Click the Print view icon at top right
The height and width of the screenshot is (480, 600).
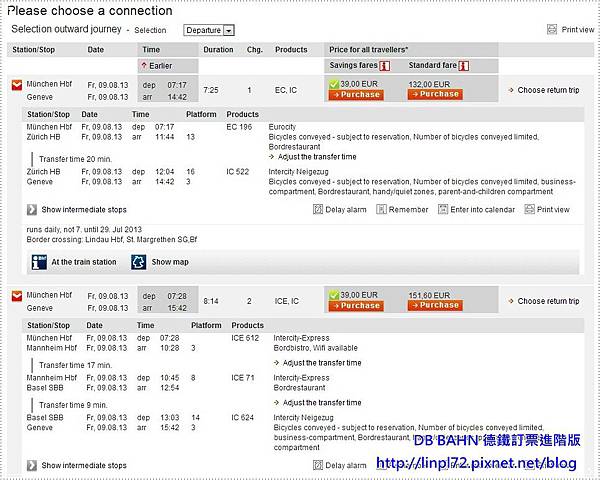pos(552,29)
